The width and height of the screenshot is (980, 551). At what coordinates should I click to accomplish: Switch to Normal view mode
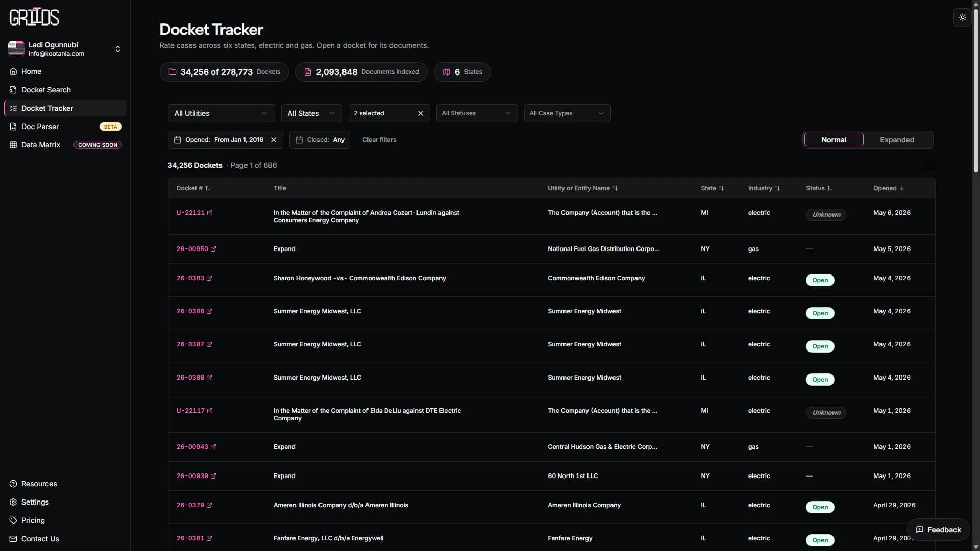tap(834, 140)
